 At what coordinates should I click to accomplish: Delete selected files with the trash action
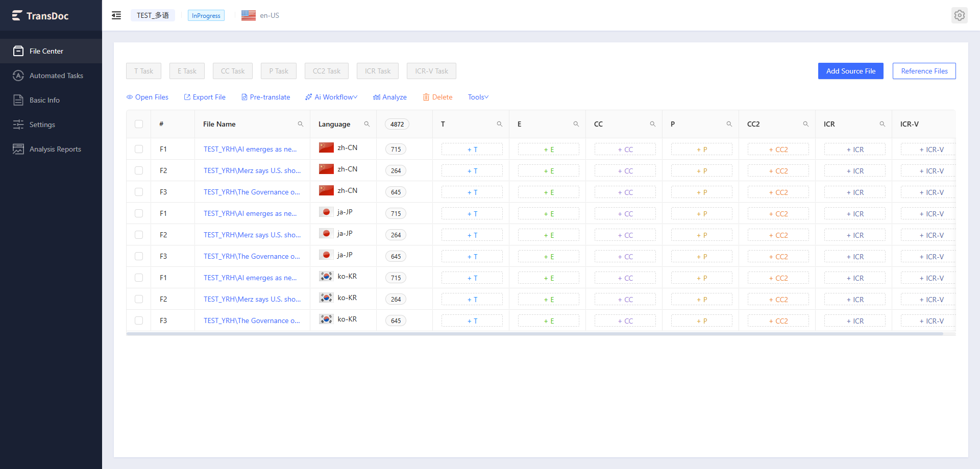pyautogui.click(x=437, y=97)
